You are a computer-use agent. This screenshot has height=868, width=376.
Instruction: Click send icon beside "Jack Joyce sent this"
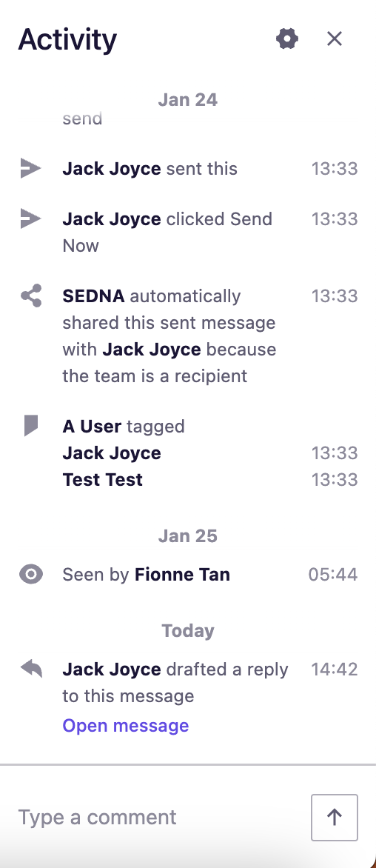click(x=31, y=168)
